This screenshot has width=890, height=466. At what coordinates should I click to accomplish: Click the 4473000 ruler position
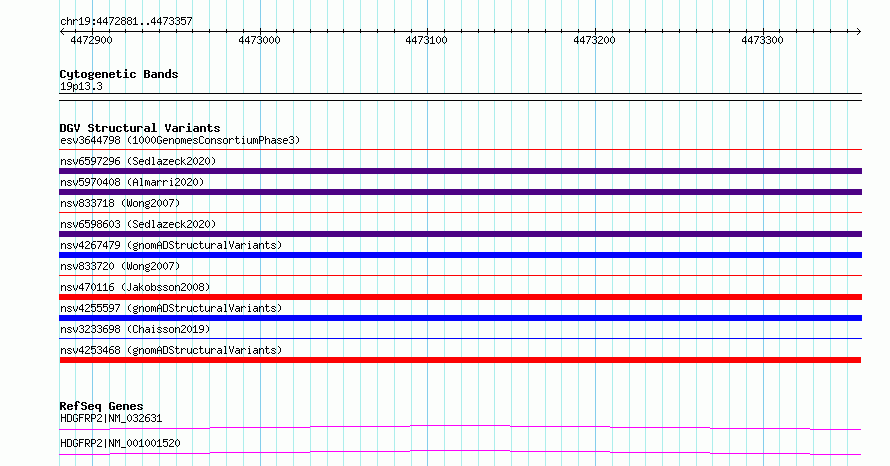pos(259,40)
